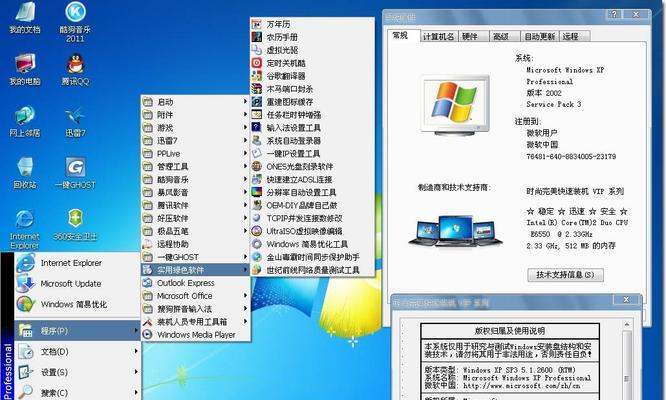Open 搜索(C) in start menu
Screen dimensions: 666x400
pos(77,392)
